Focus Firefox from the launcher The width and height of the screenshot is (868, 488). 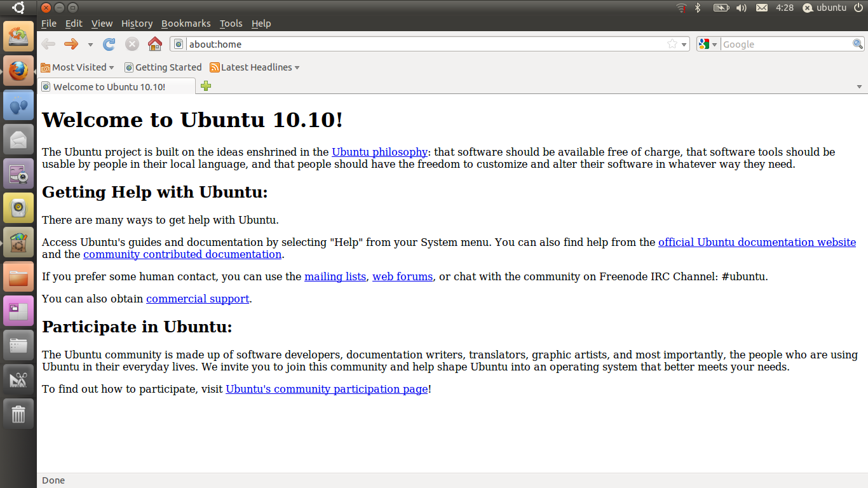point(18,71)
